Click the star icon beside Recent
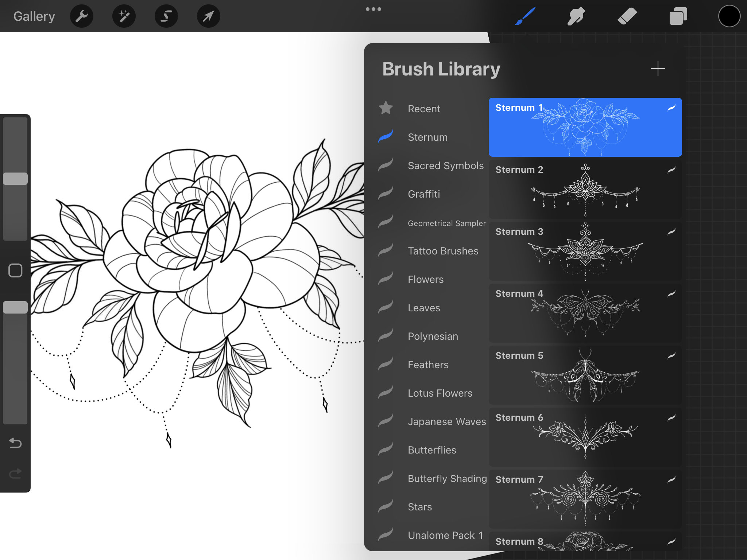 tap(386, 108)
